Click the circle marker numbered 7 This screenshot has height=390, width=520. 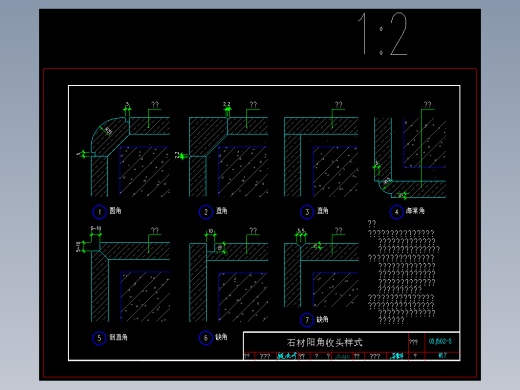[x=307, y=320]
